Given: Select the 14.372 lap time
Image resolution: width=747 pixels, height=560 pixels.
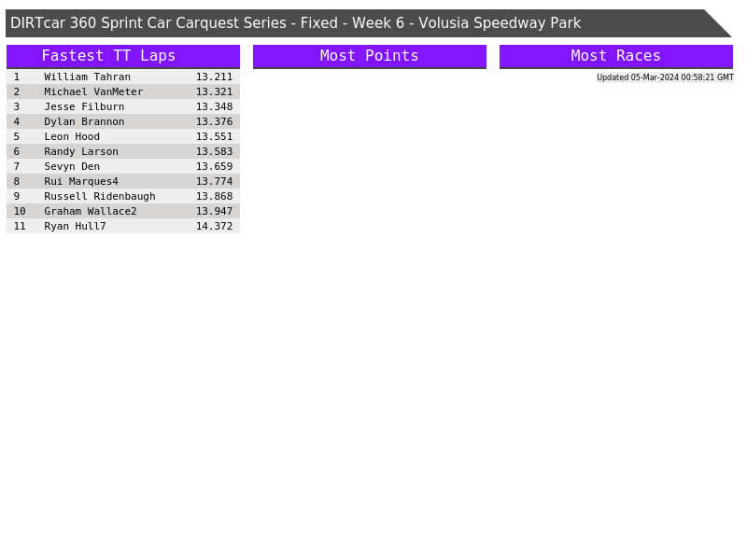Looking at the screenshot, I should point(214,226).
